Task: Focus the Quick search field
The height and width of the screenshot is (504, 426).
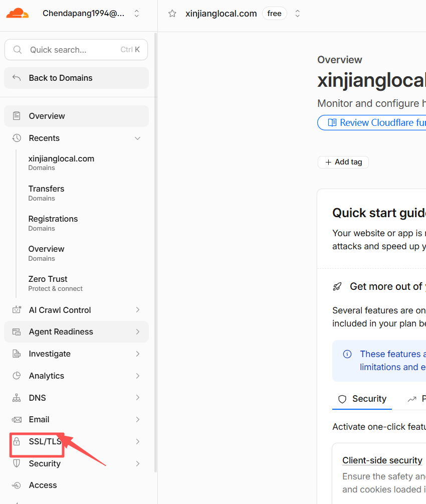Action: click(76, 50)
